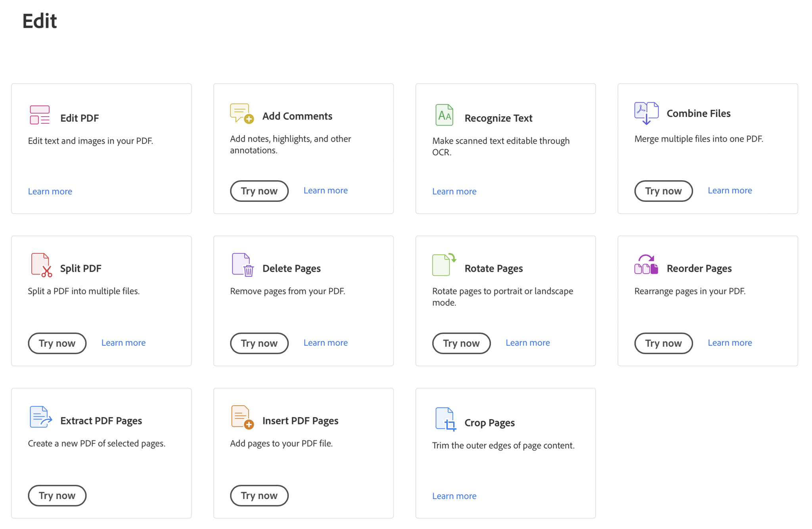Viewport: 812px width, 529px height.
Task: Click the Crop Pages icon
Action: (445, 419)
